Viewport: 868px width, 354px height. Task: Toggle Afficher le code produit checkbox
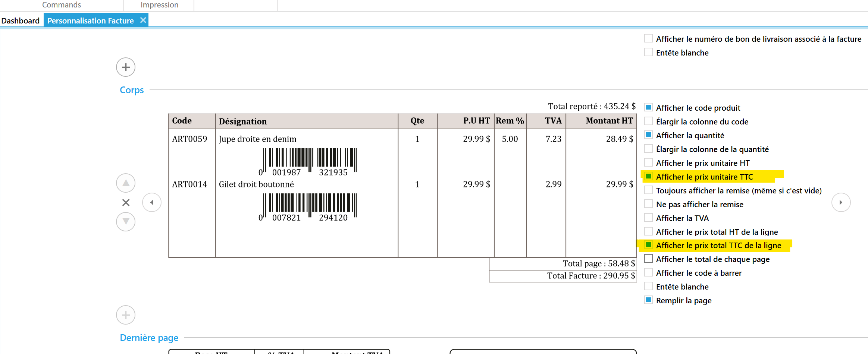649,108
